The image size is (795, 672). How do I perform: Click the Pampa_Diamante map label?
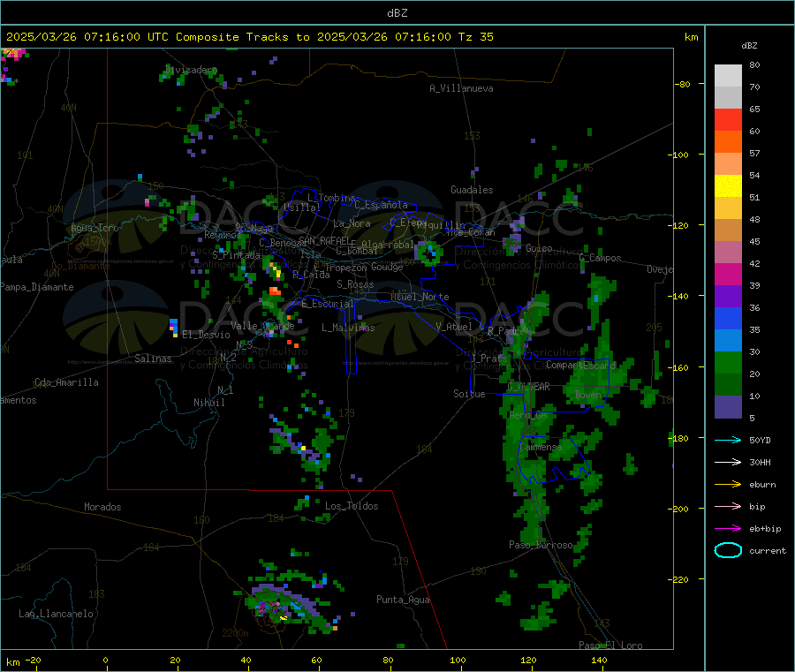(37, 287)
